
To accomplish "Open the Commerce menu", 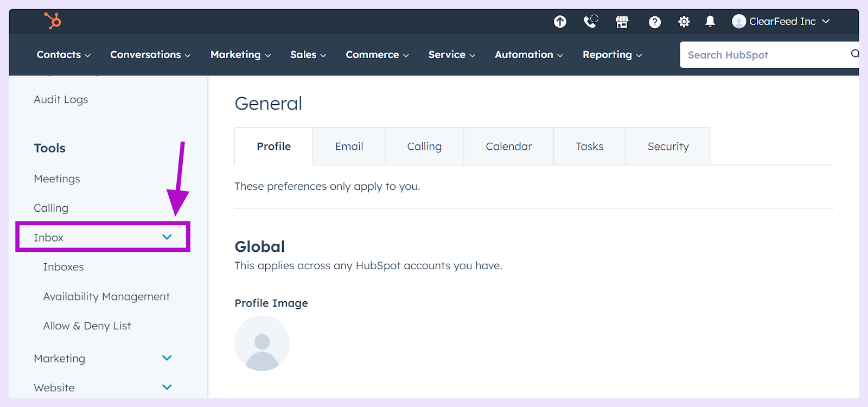I will [377, 55].
